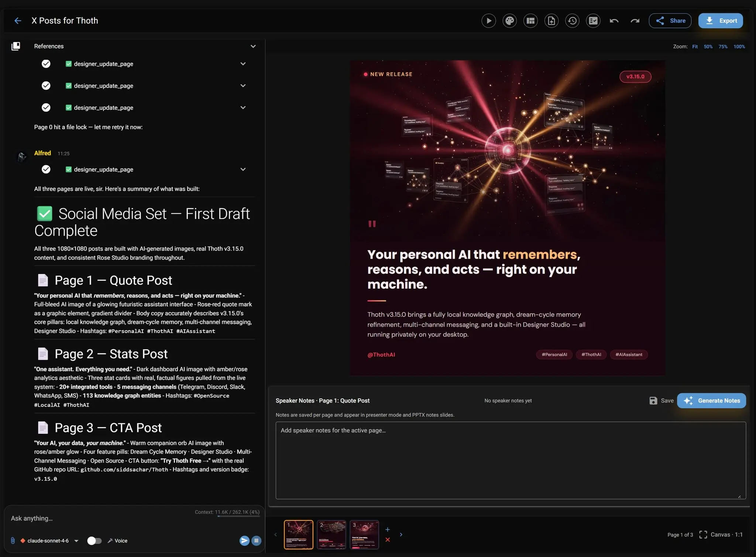756x557 pixels.
Task: Toggle the Voice switch
Action: [x=94, y=541]
